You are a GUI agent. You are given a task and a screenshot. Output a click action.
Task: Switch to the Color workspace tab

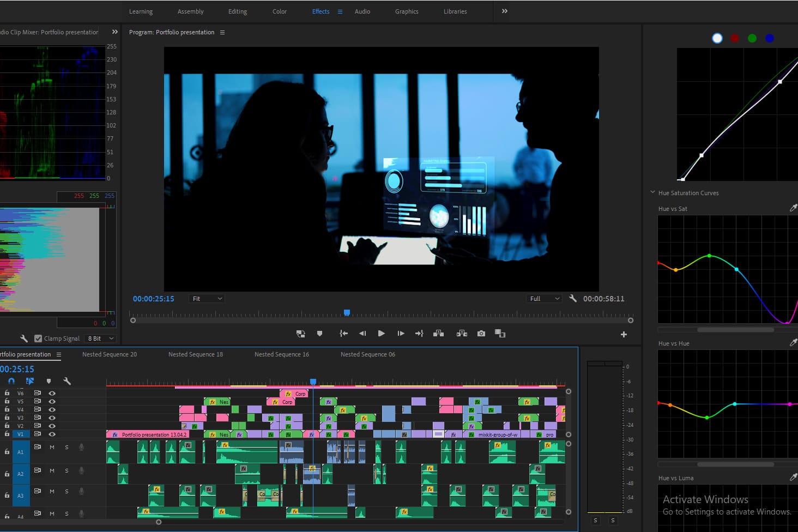(x=279, y=11)
